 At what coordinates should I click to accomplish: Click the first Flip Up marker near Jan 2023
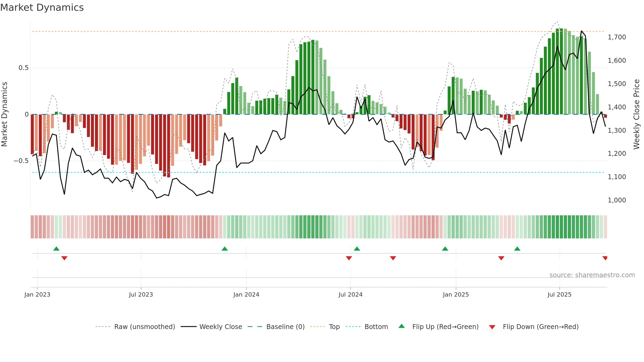click(56, 249)
